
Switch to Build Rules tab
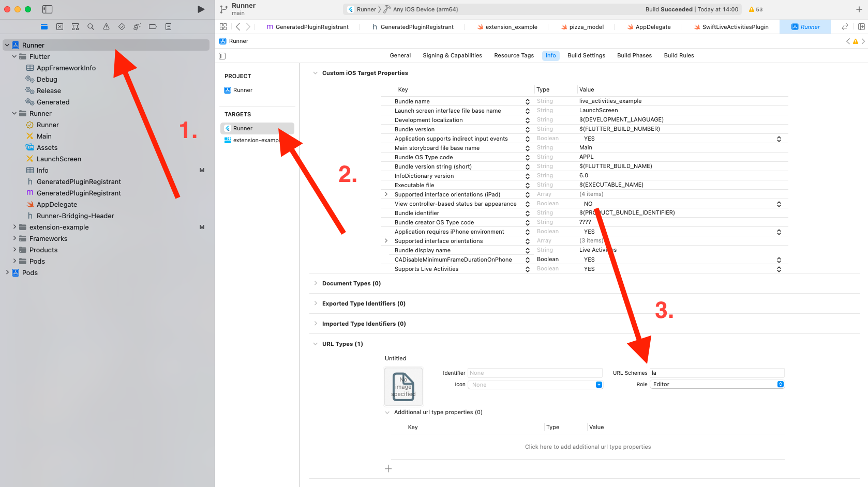pos(679,56)
